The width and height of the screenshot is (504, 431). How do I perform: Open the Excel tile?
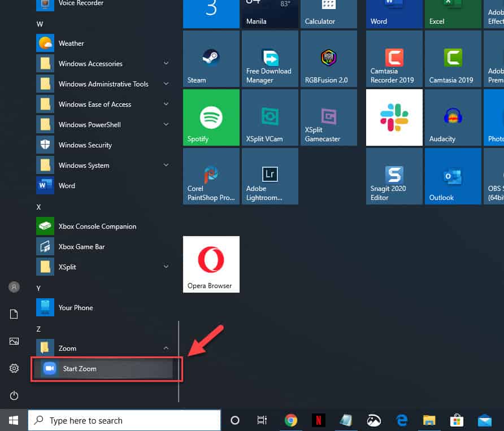453,14
